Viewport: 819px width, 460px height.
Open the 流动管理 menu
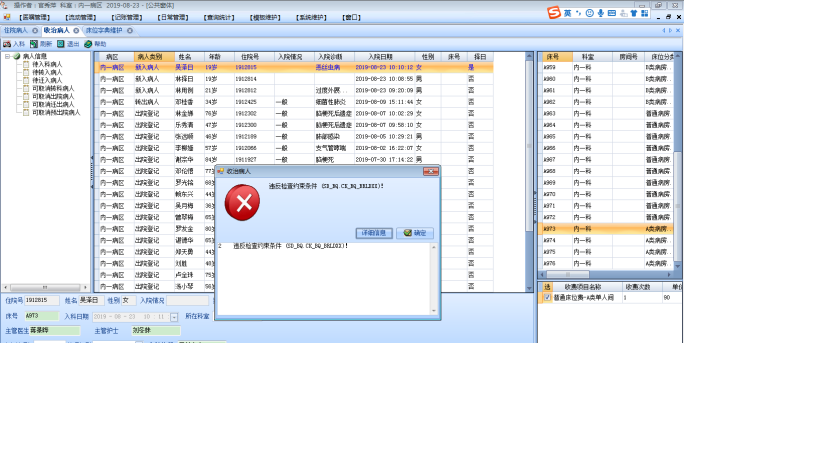81,18
